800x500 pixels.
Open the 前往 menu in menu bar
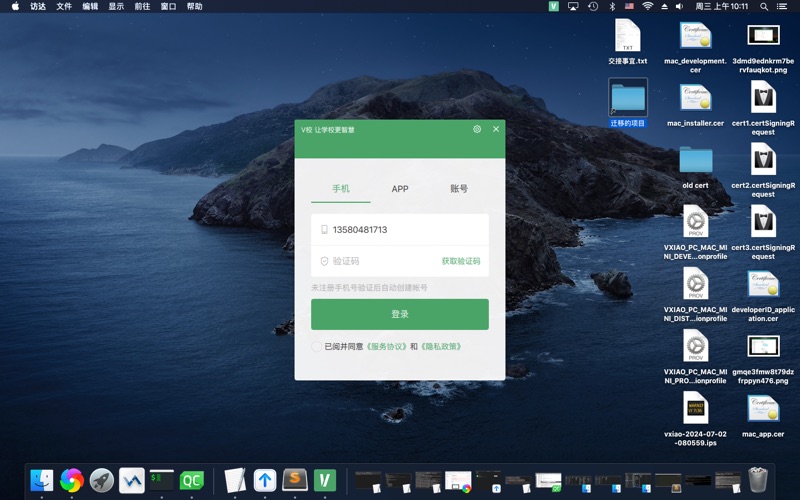click(142, 6)
